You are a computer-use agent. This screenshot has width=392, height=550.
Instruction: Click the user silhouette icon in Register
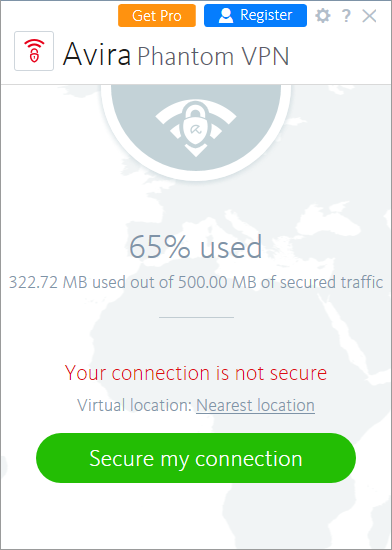(226, 16)
